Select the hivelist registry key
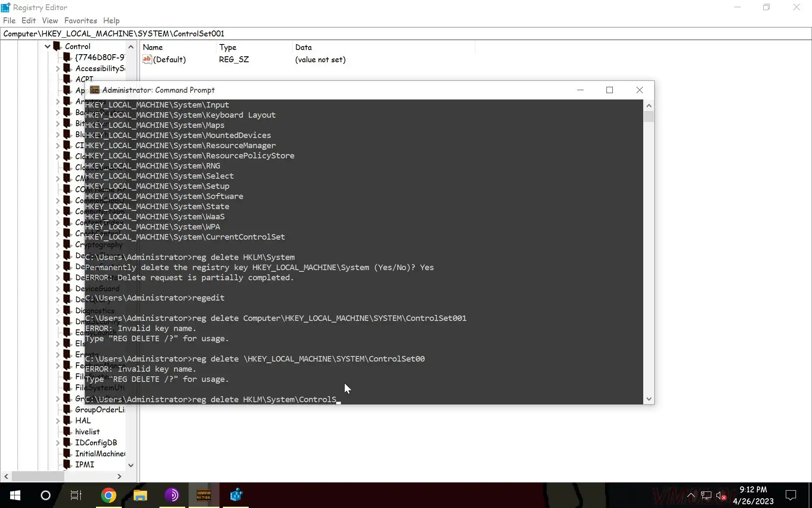The height and width of the screenshot is (508, 812). click(x=87, y=431)
